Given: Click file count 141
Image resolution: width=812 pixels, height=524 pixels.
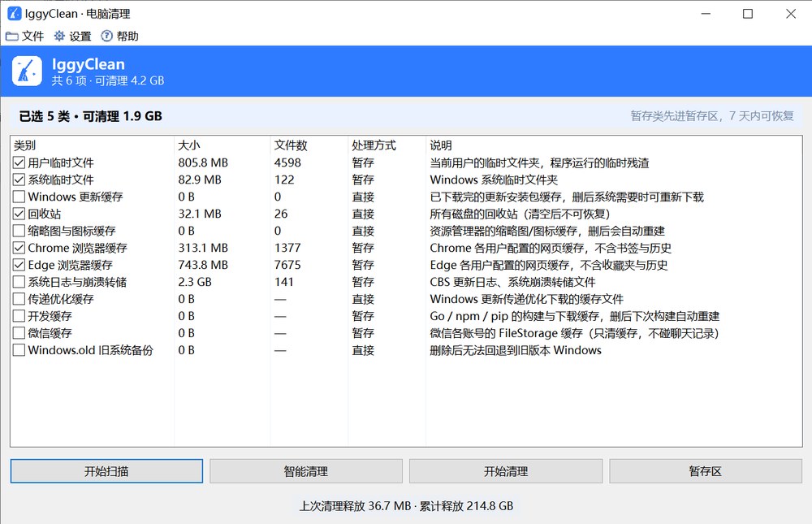Looking at the screenshot, I should click(284, 282).
